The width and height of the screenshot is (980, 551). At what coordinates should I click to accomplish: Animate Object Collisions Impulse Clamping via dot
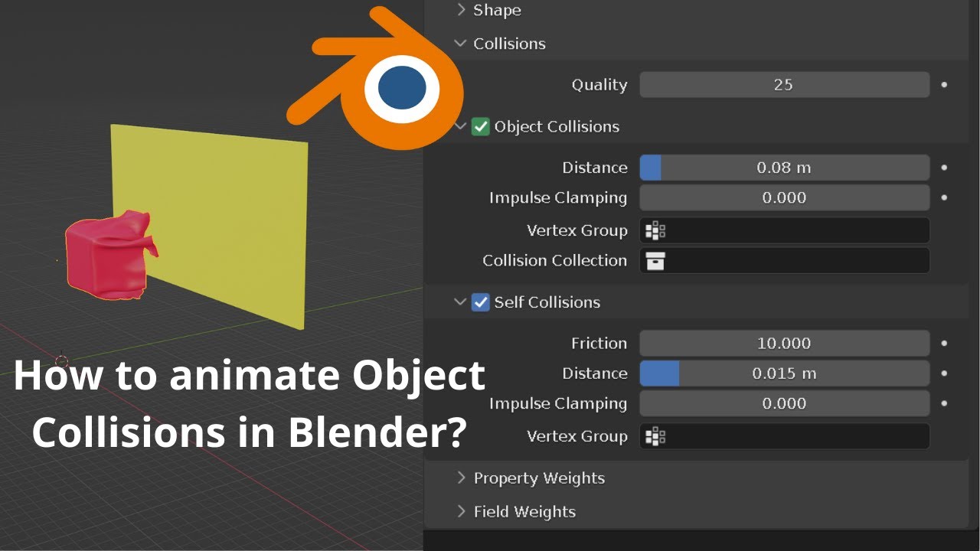coord(944,197)
